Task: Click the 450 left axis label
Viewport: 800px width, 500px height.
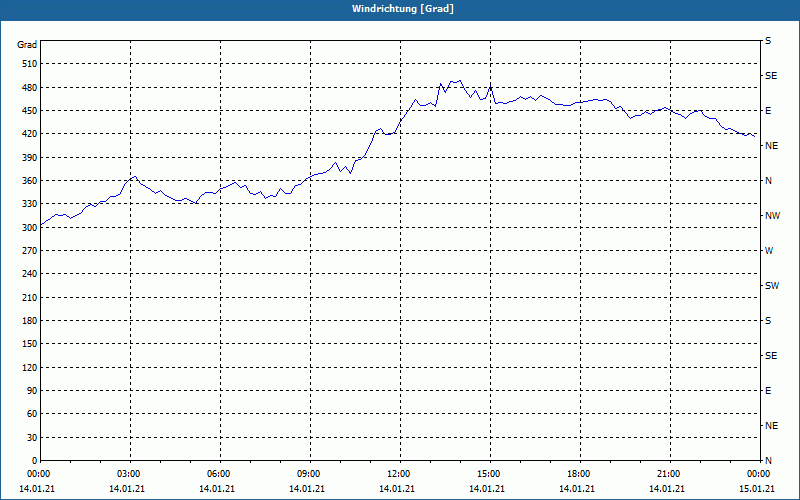Action: (30, 111)
